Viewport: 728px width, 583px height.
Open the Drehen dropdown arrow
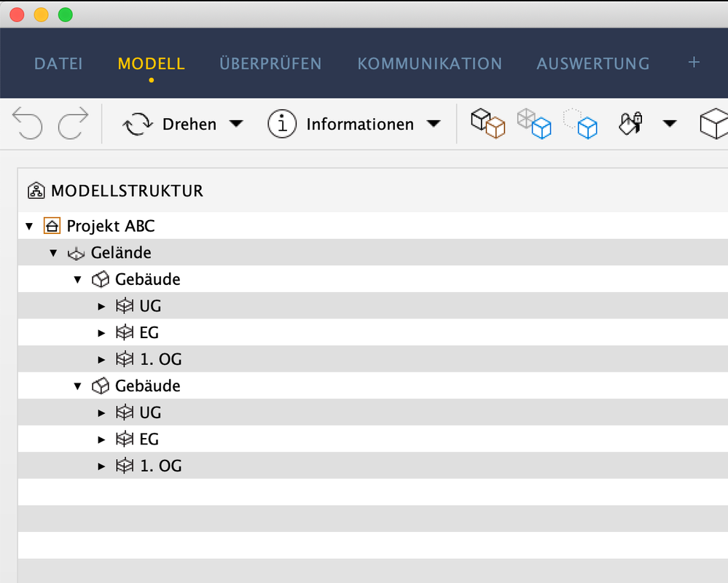235,124
